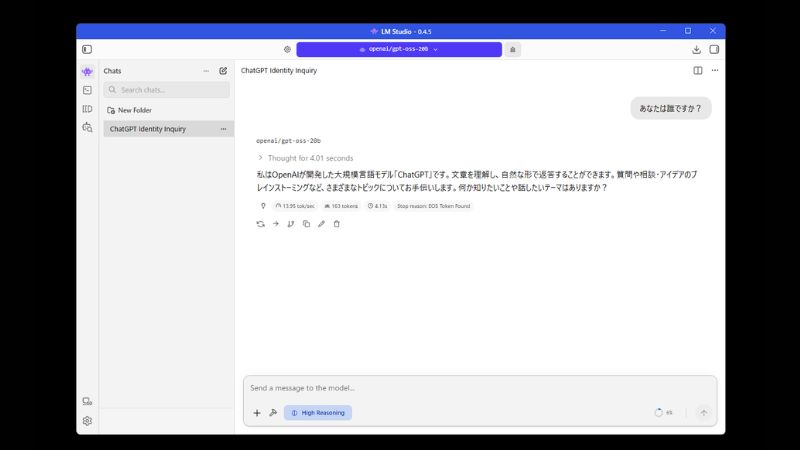Create a new chat with compose icon
The width and height of the screenshot is (800, 450).
(x=223, y=71)
